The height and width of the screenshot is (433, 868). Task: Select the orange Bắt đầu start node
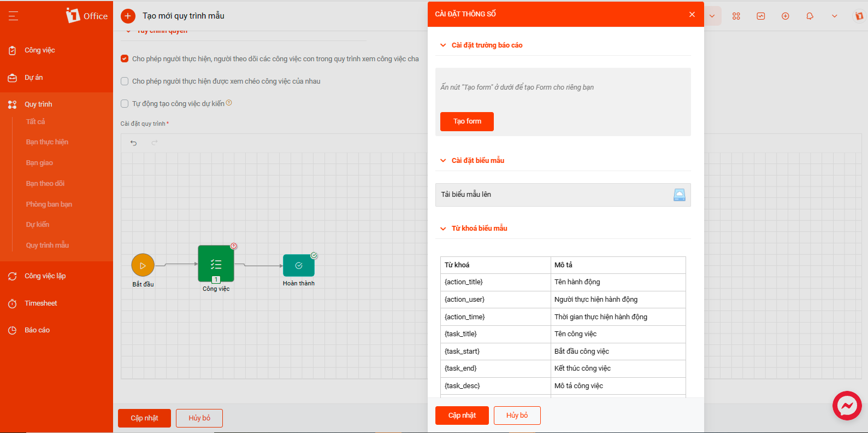point(143,265)
